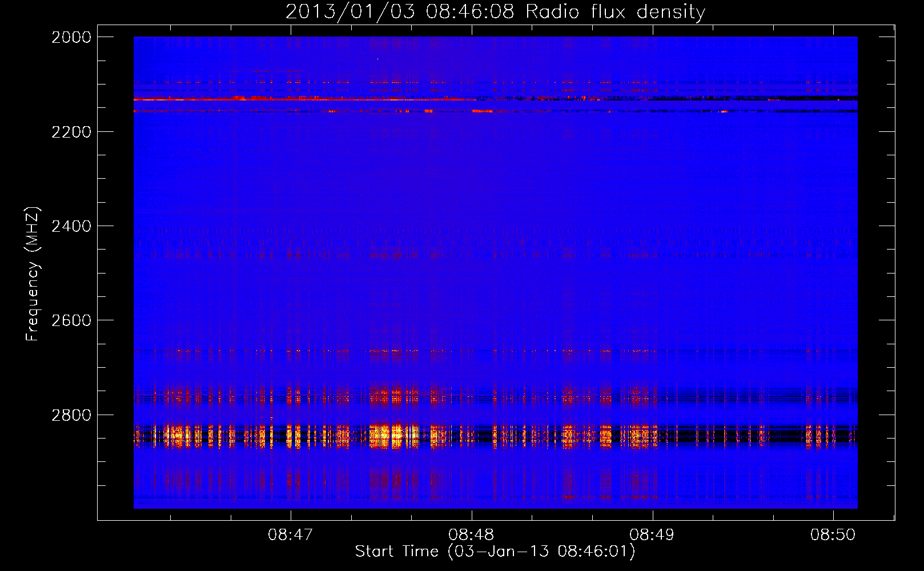Screen dimensions: 924x571
Task: Click the "Start Time (03-Jan-13 08:46:01)" x-axis label
Action: (x=495, y=552)
